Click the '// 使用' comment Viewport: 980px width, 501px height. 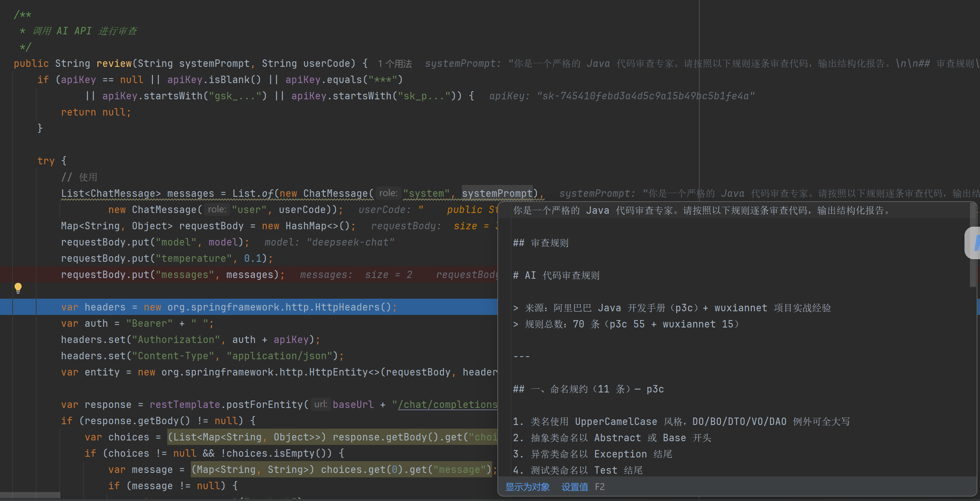[79, 177]
